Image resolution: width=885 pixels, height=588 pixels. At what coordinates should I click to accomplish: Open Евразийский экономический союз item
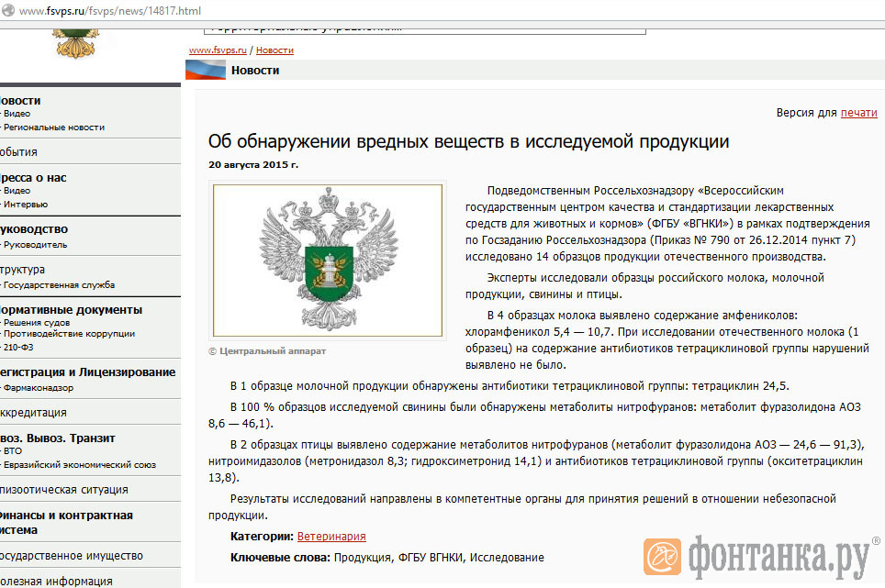click(x=79, y=465)
